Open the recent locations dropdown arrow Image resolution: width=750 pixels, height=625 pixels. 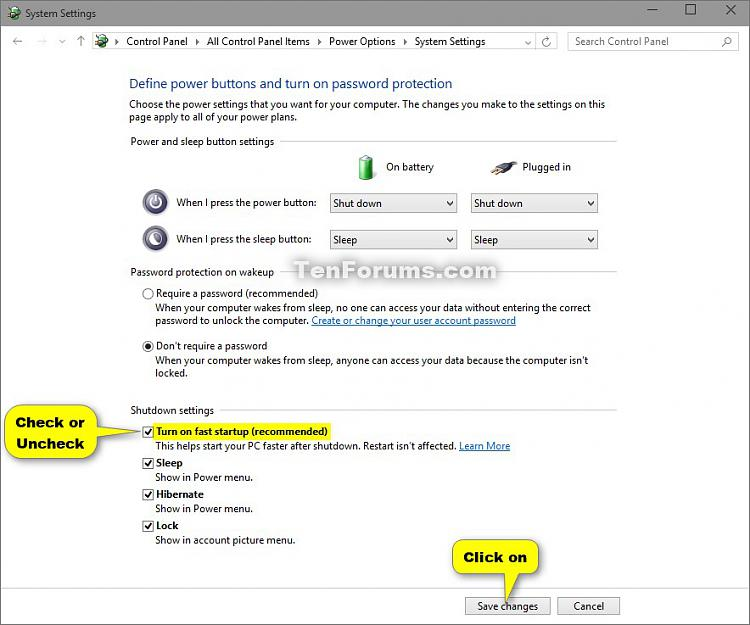coord(61,42)
